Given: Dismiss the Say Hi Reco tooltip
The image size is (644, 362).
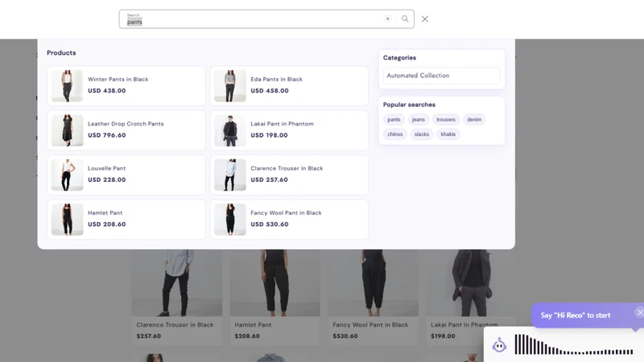Looking at the screenshot, I should [x=639, y=312].
